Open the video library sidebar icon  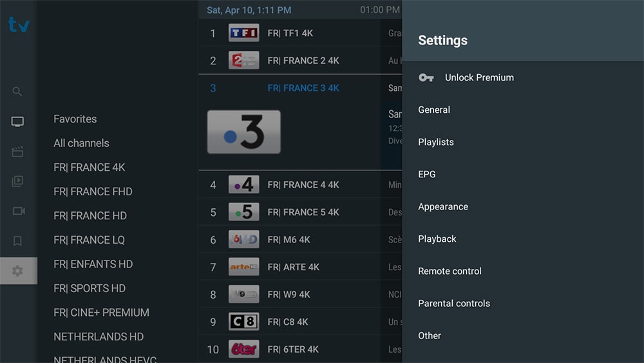click(17, 181)
